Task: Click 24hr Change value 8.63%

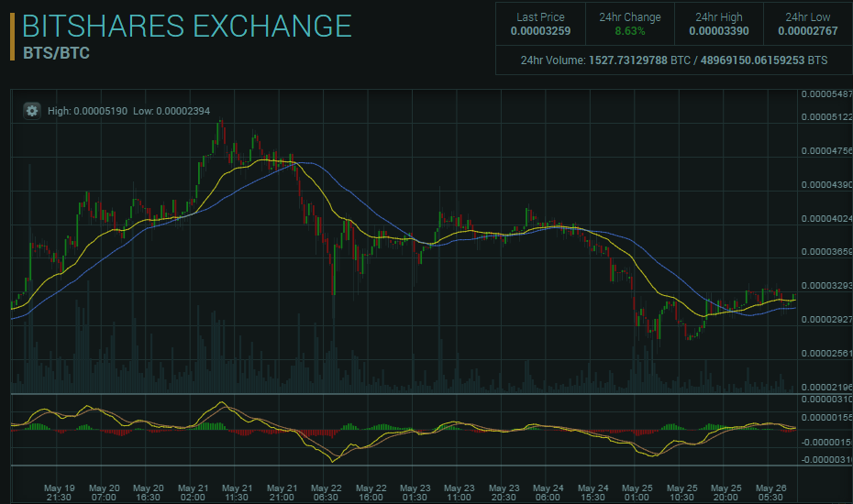Action: 630,31
